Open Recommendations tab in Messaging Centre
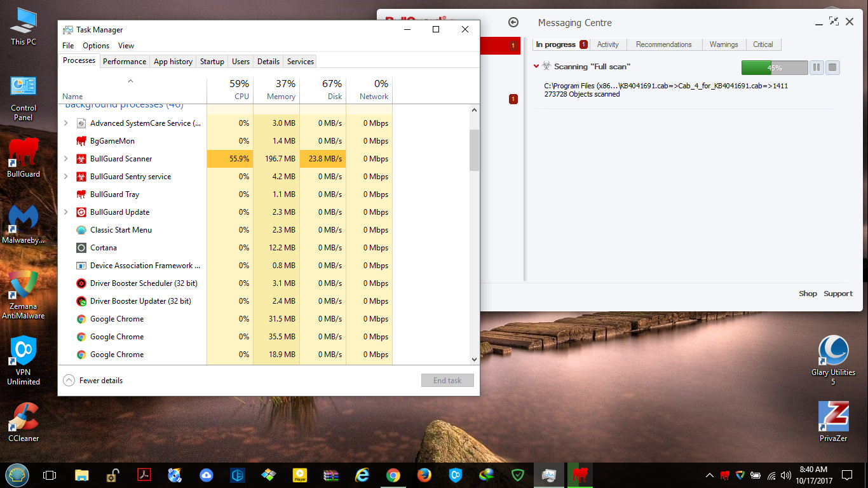Screen dimensions: 868x488 click(664, 44)
